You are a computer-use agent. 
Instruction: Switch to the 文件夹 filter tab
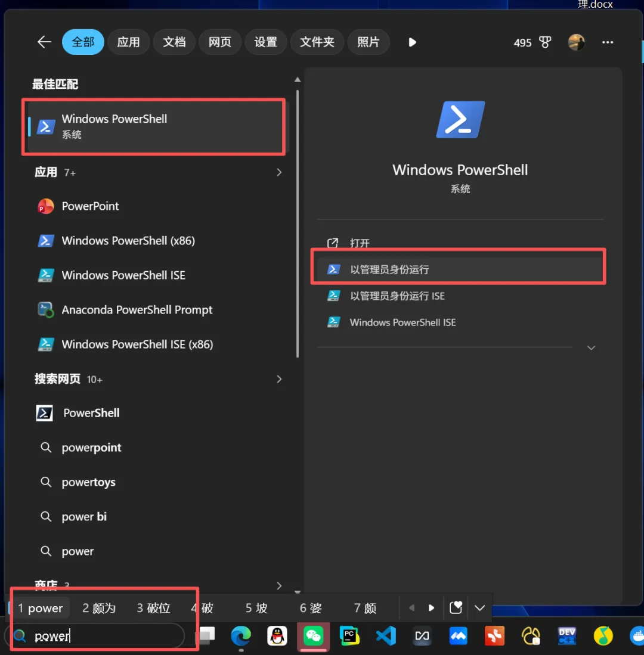(x=317, y=42)
